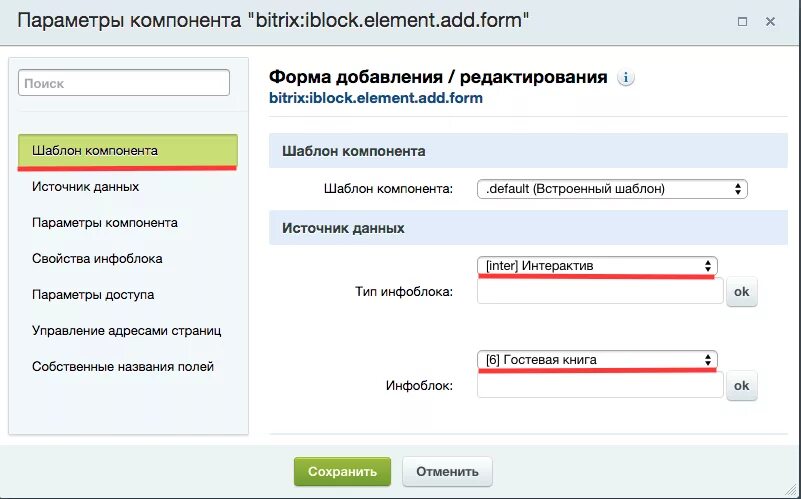Click ok button next to Инфоблок field
This screenshot has height=499, width=801.
point(742,386)
